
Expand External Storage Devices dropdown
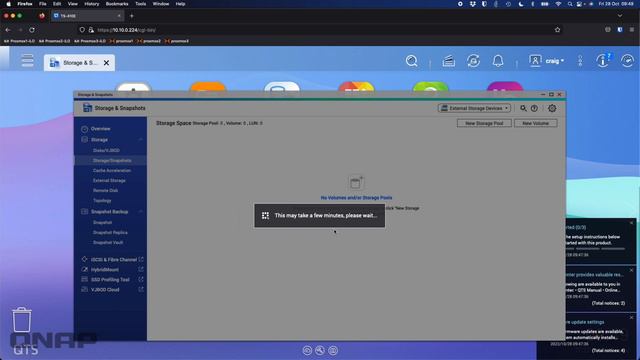(474, 108)
